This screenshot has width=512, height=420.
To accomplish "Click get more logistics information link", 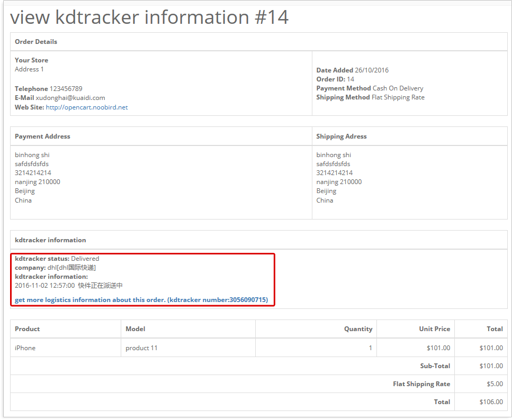I will [141, 300].
